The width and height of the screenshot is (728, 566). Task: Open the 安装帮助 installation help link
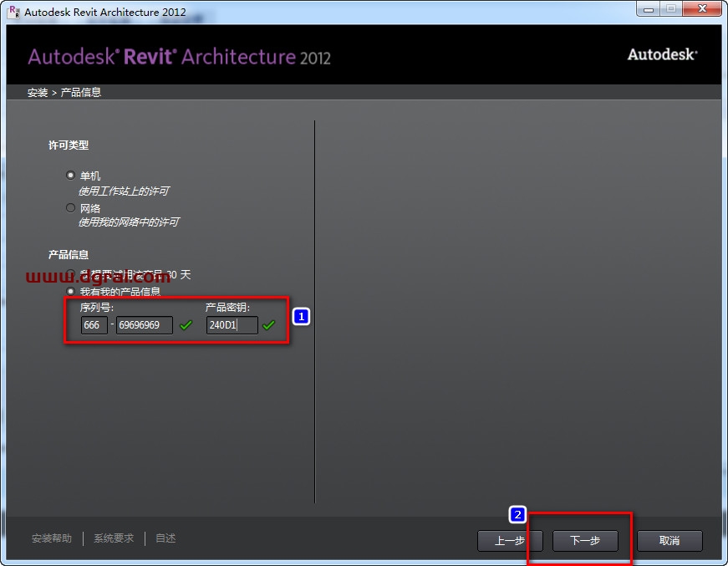[x=52, y=538]
